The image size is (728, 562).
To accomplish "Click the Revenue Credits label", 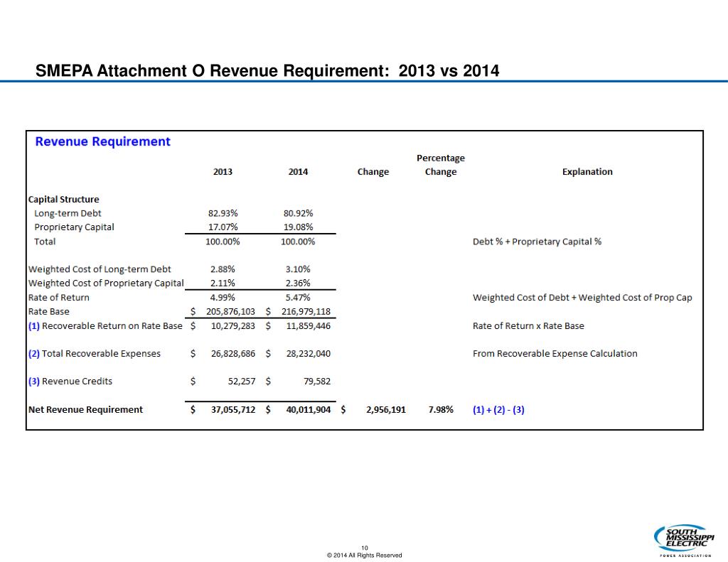I will coord(70,382).
